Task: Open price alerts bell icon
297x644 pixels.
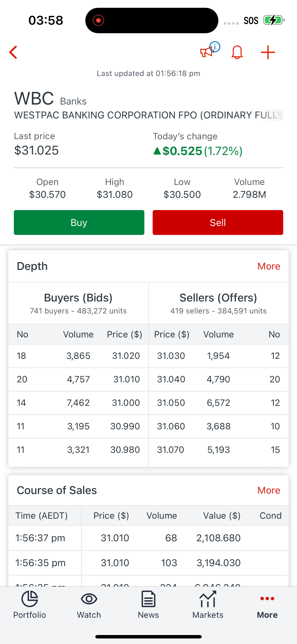Action: pos(237,52)
